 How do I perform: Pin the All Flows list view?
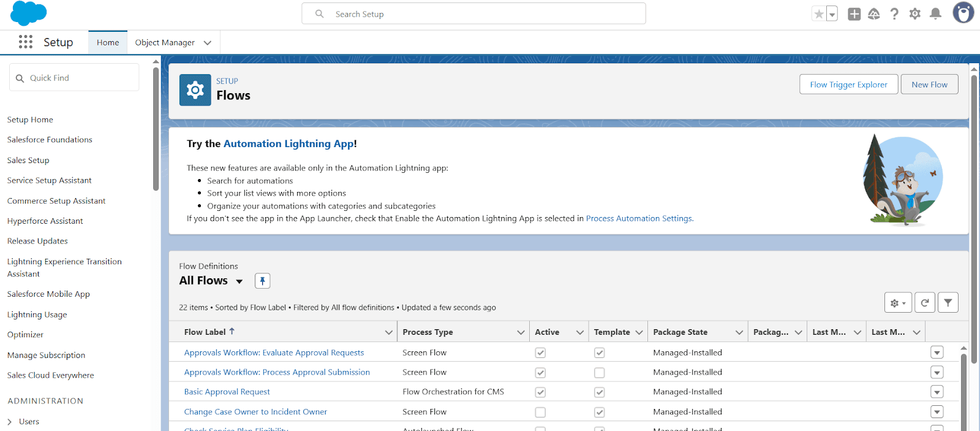[262, 281]
